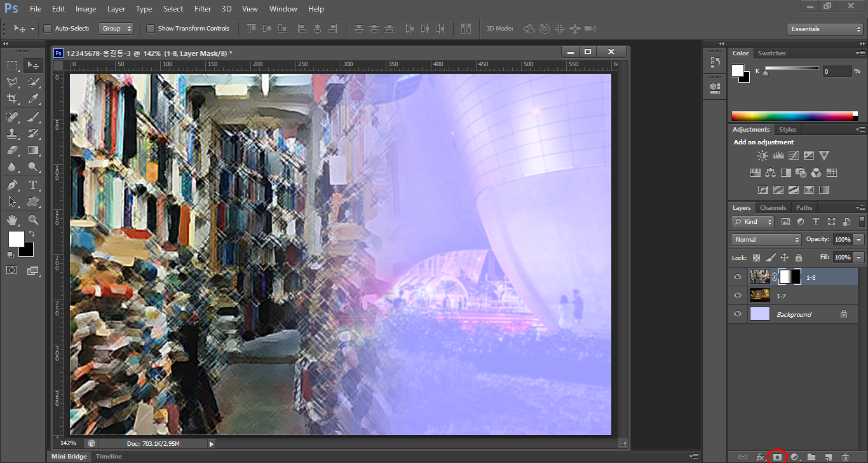Switch to the Swatches tab
Viewport: 868px width, 463px height.
[x=771, y=53]
